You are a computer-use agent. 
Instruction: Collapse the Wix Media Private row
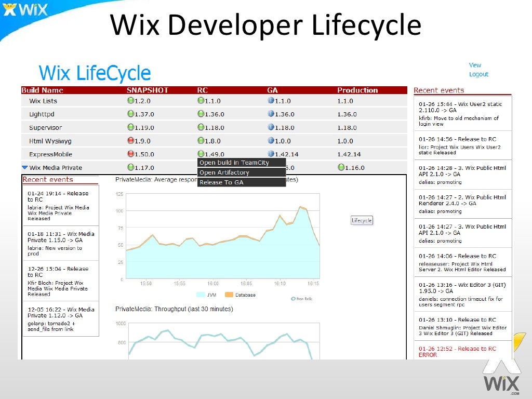[25, 168]
